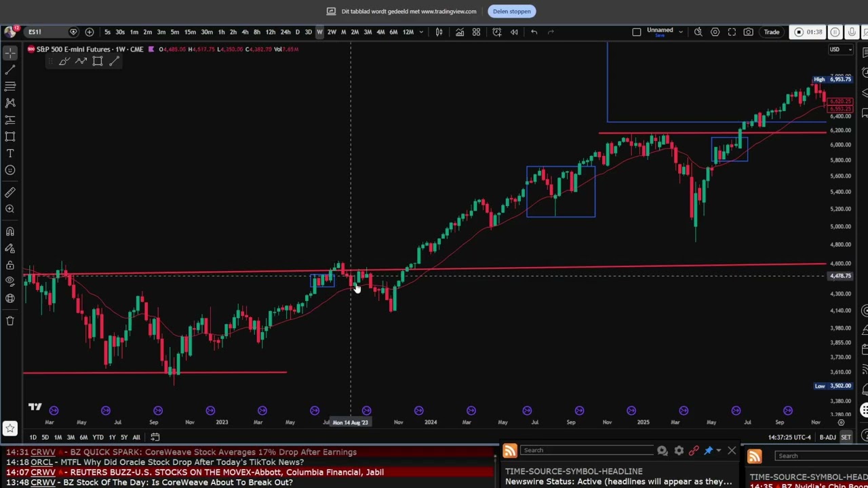Open the time zone menu showing UTC-4
868x488 pixels.
click(790, 437)
